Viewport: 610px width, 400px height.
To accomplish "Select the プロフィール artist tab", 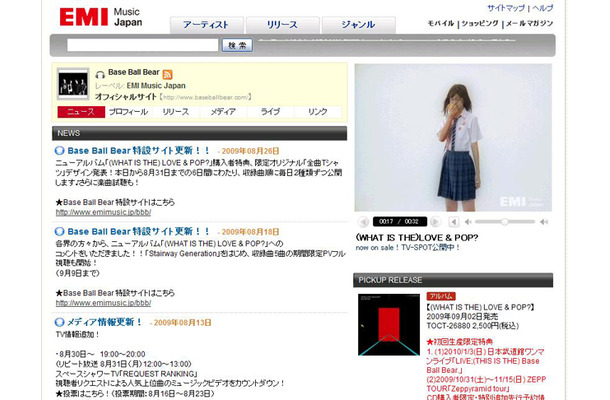I will click(128, 112).
